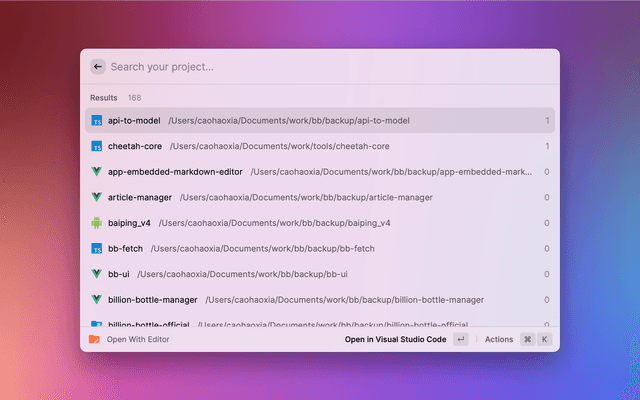Click the Android icon for baiping_v4

point(97,223)
